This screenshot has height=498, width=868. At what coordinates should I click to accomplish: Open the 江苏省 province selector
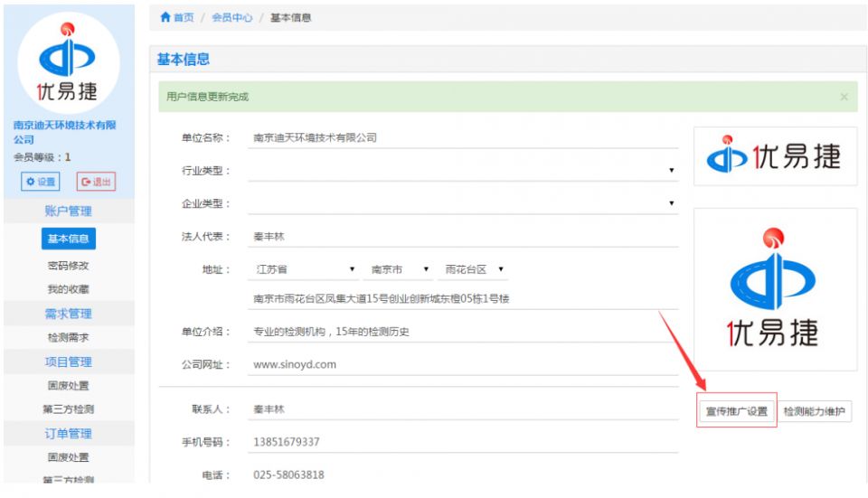[305, 269]
